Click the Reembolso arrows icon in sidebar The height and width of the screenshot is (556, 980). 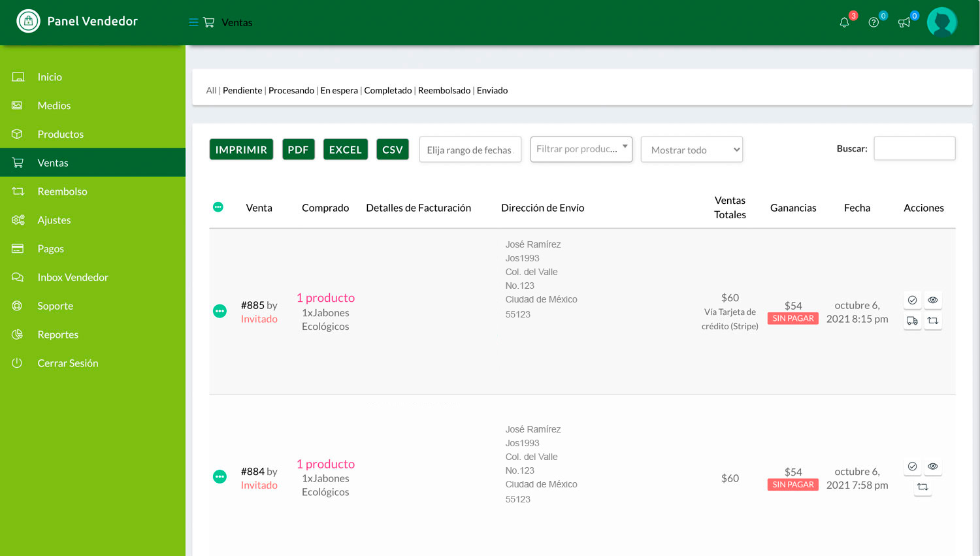coord(18,191)
